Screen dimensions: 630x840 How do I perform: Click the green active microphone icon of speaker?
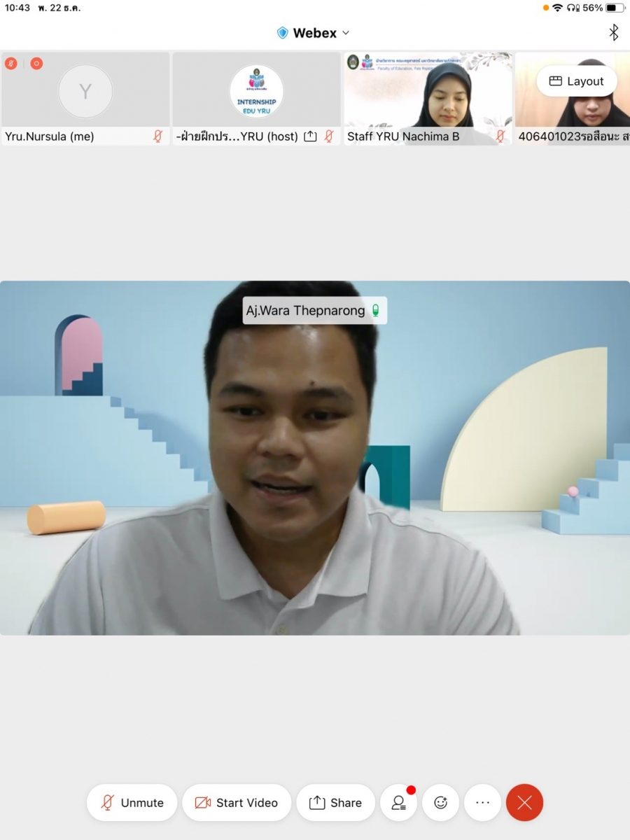click(x=376, y=311)
